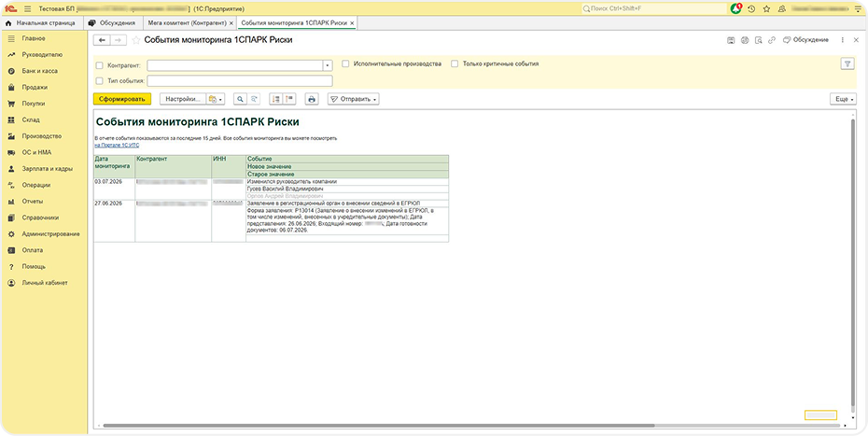Open the three-dot form menu
868x436 pixels.
843,40
